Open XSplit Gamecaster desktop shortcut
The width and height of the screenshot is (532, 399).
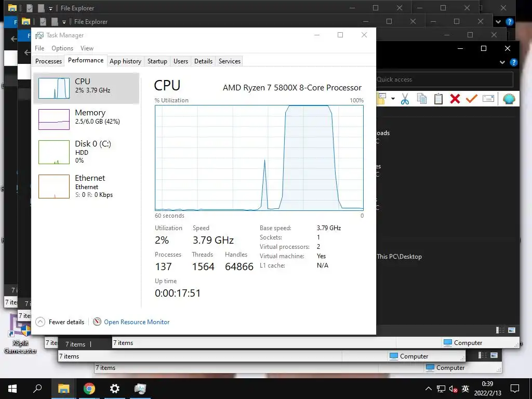[20, 334]
